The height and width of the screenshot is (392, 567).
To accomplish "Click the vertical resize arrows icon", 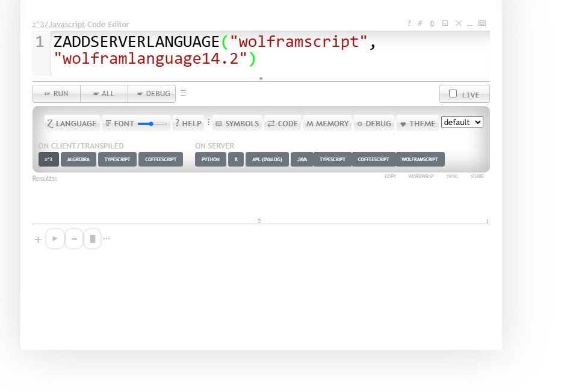I will click(432, 23).
